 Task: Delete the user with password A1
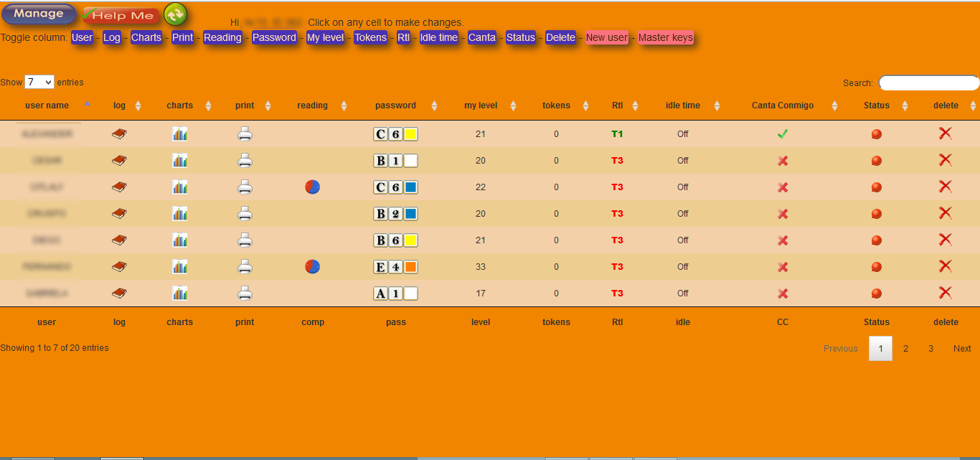(x=946, y=293)
